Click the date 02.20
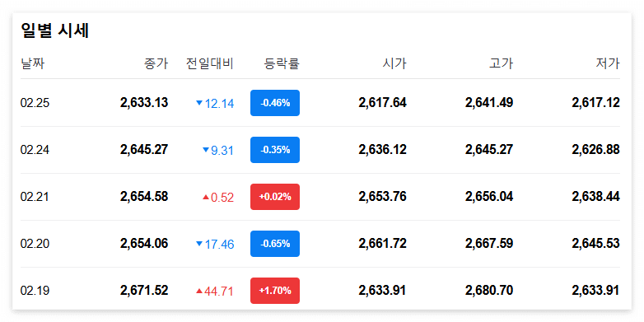The image size is (644, 322). pos(35,244)
